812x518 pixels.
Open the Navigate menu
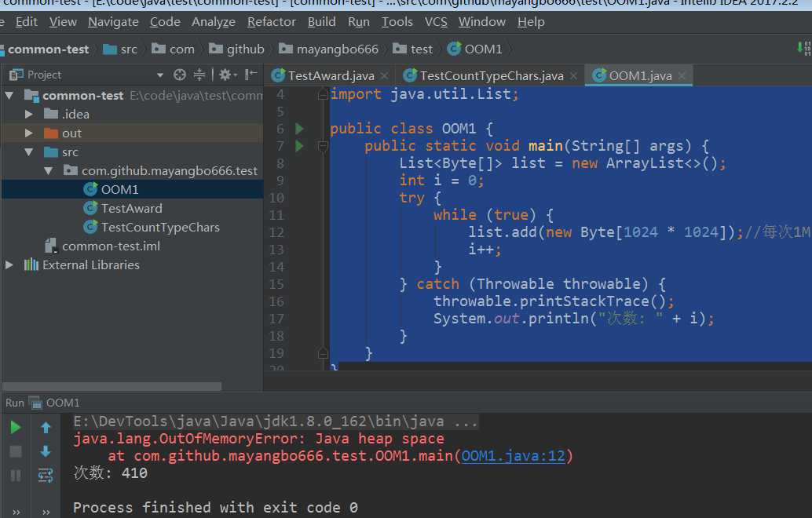tap(113, 22)
